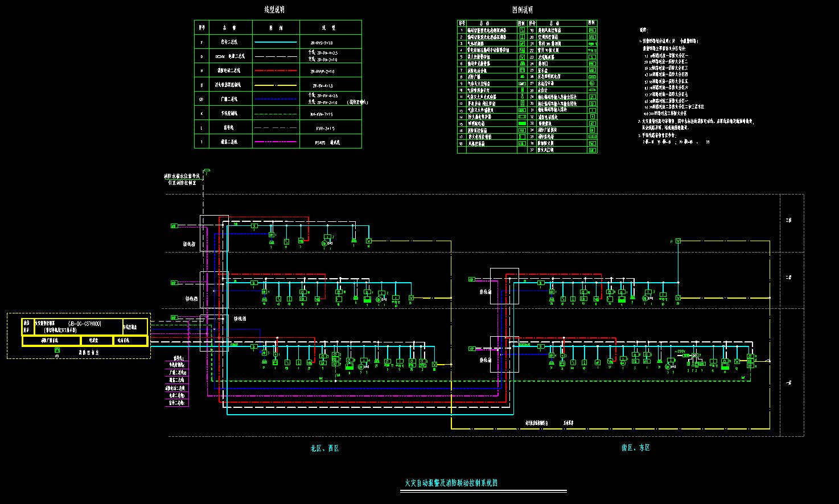Click the 图例说明 legend title
This screenshot has width=839, height=504.
pos(522,10)
